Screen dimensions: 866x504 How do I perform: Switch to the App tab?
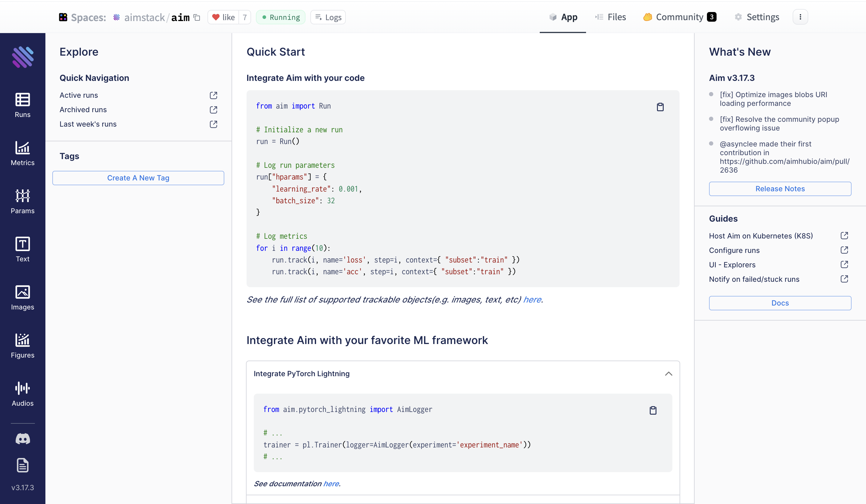pos(563,17)
